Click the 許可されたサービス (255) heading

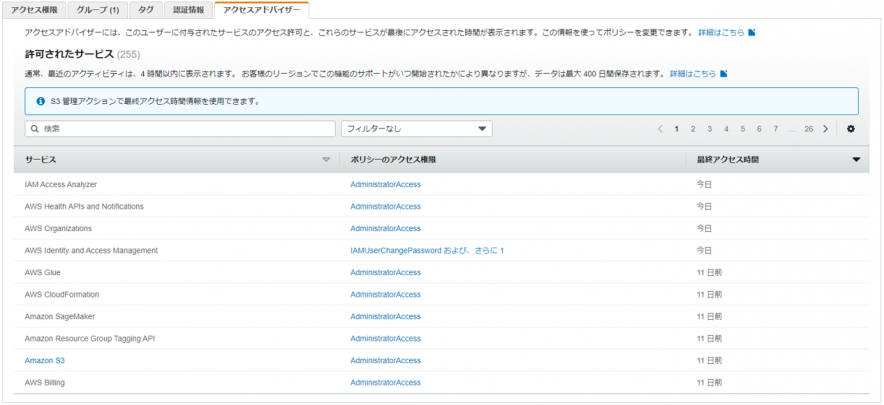pyautogui.click(x=82, y=54)
